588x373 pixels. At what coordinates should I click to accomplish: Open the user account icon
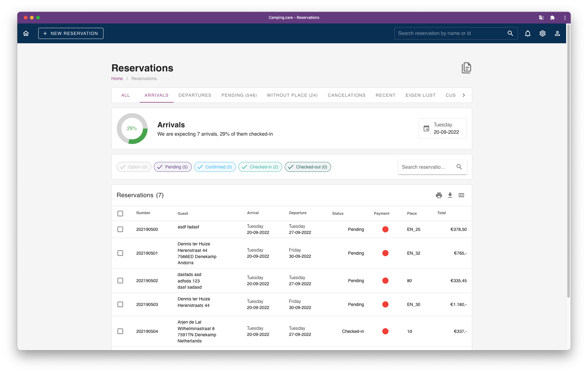pos(557,33)
